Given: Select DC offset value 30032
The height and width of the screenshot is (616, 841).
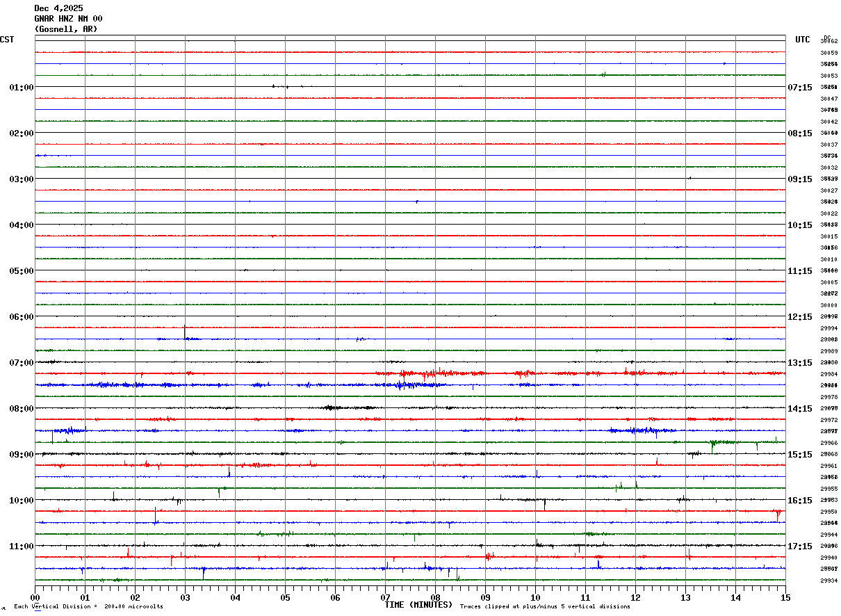Looking at the screenshot, I should (x=828, y=168).
